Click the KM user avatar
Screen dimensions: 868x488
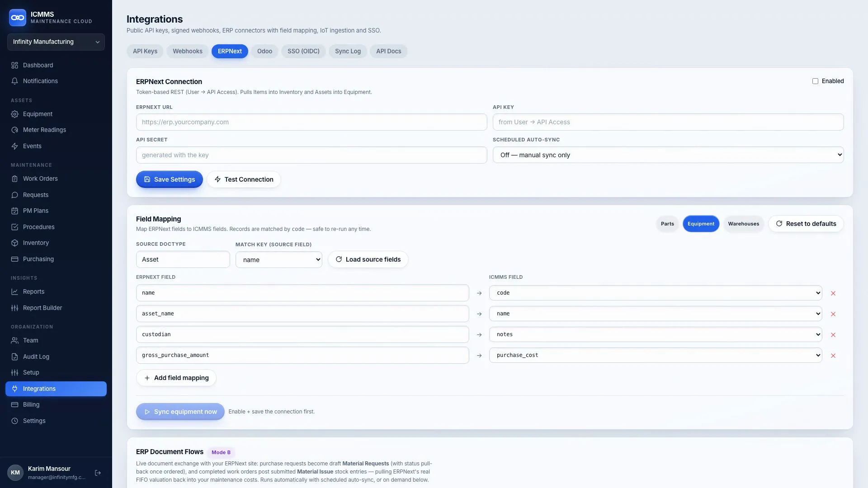[x=15, y=473]
